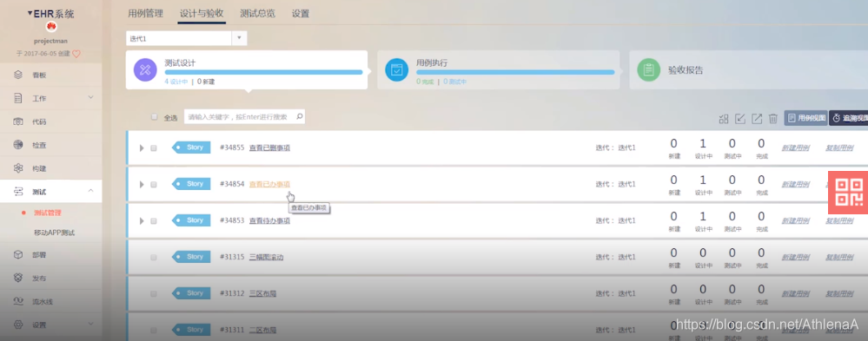Viewport: 868px width, 341px height.
Task: Click the 4 设计中 count
Action: [x=176, y=82]
